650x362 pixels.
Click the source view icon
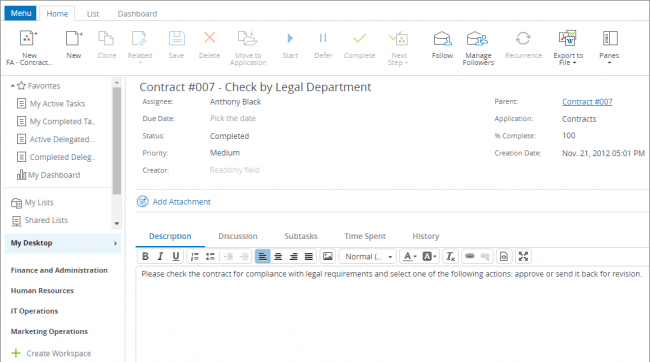504,257
